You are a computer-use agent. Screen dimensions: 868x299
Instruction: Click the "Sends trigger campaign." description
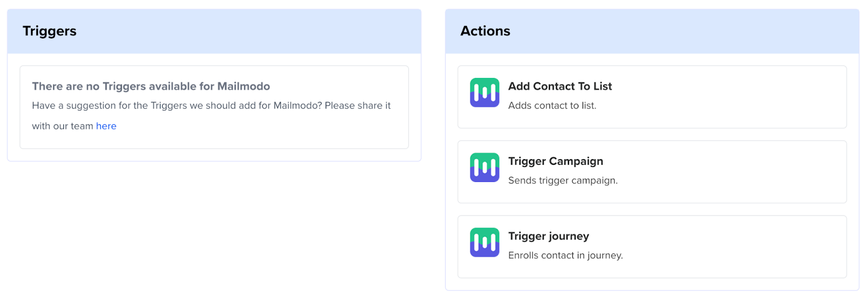pyautogui.click(x=563, y=180)
